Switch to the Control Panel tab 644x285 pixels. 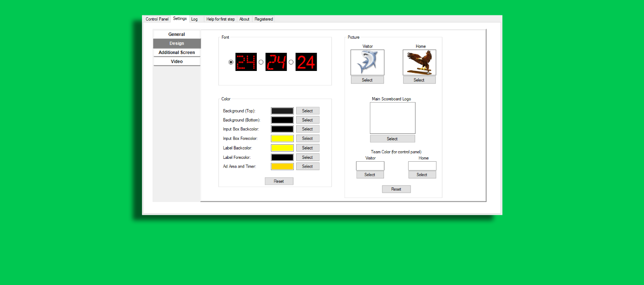coord(157,19)
